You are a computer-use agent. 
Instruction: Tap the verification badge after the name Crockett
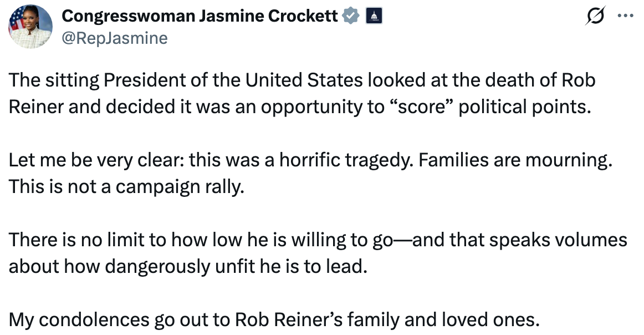[x=351, y=16]
